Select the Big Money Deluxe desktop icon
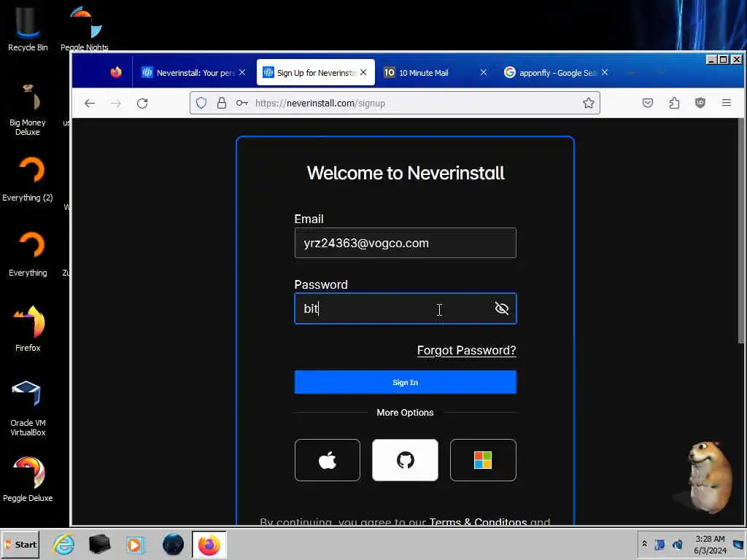 point(28,109)
